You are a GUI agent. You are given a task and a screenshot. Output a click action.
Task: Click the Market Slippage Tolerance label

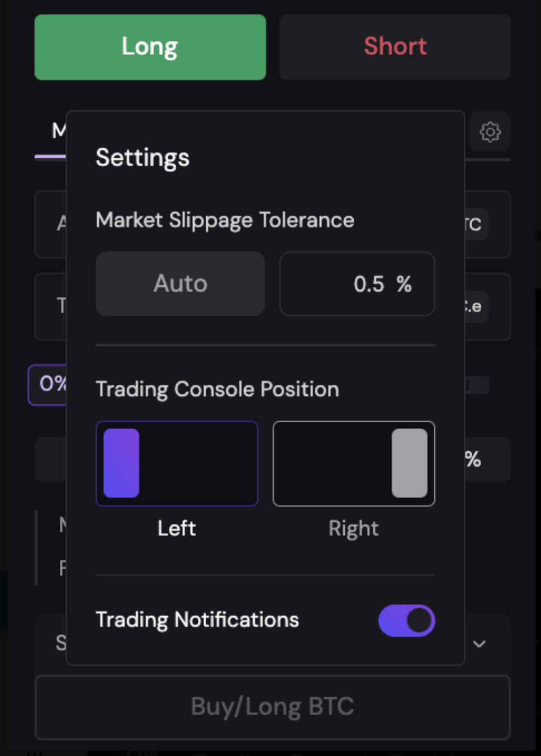click(x=225, y=220)
